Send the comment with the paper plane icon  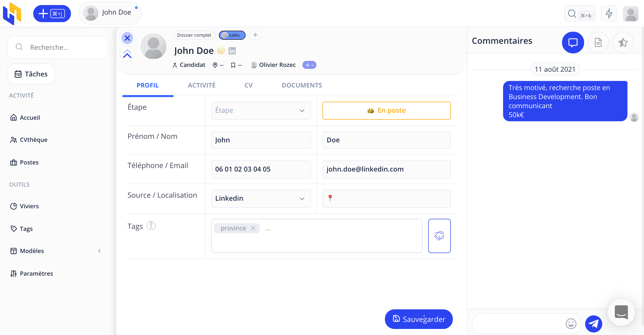[x=593, y=324]
